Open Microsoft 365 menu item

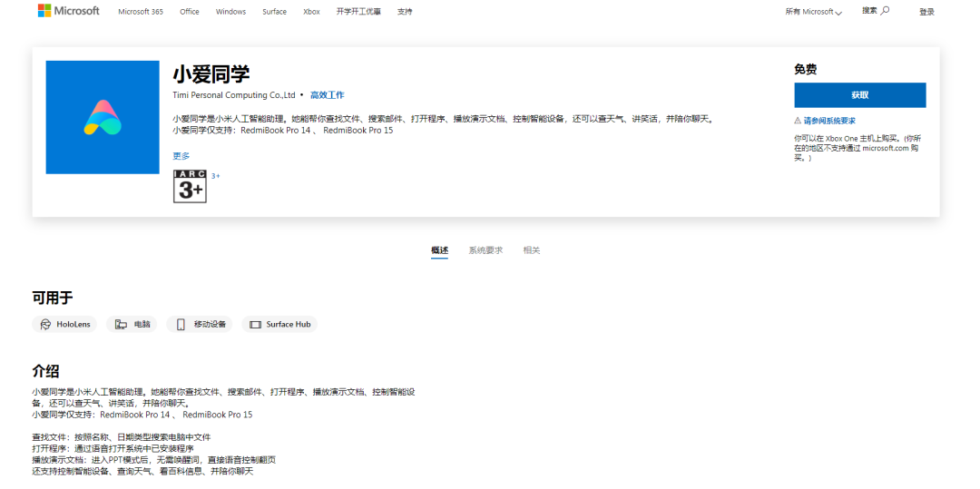[x=141, y=12]
